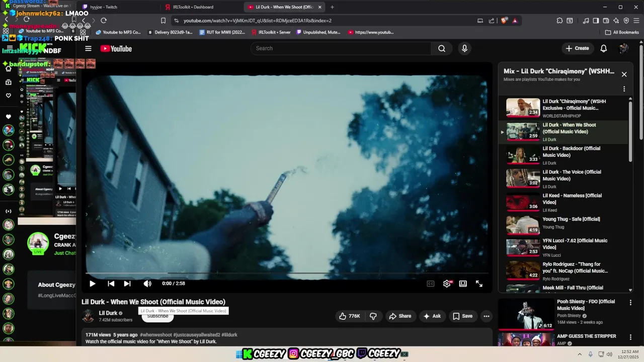Toggle the browser sidebar panel

[596, 21]
